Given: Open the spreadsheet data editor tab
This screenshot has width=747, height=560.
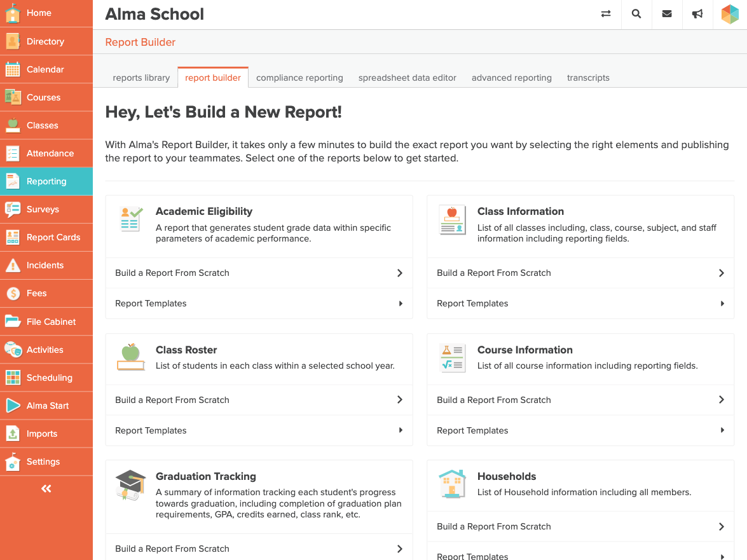Looking at the screenshot, I should point(407,78).
